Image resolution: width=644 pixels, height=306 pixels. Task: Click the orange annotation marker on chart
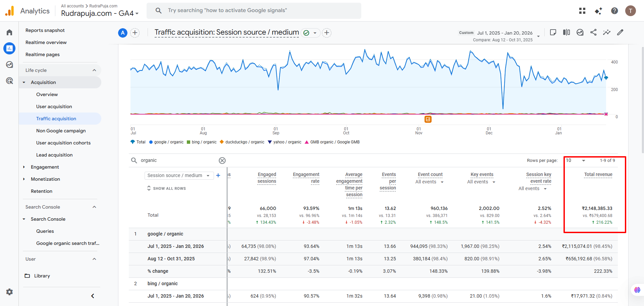428,119
